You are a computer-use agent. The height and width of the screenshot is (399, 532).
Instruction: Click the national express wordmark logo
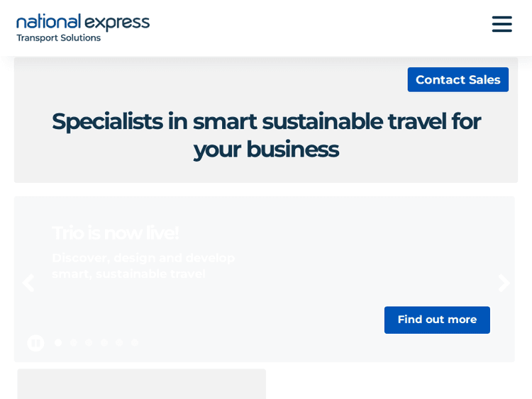(83, 22)
